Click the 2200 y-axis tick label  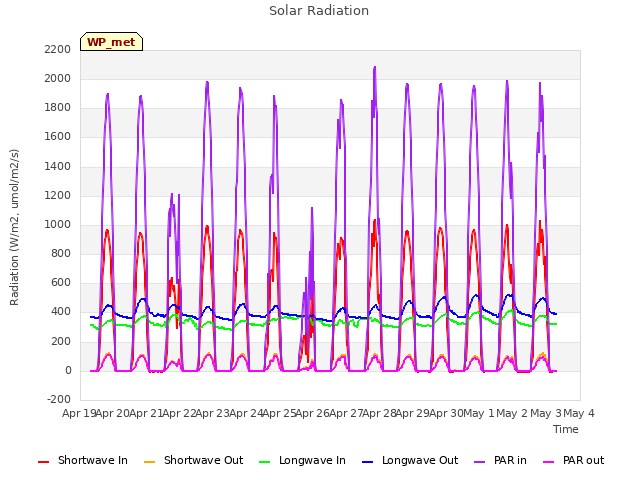click(58, 49)
